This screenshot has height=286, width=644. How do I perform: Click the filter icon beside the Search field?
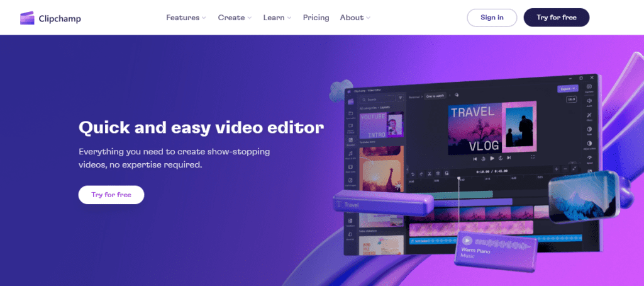click(x=401, y=98)
